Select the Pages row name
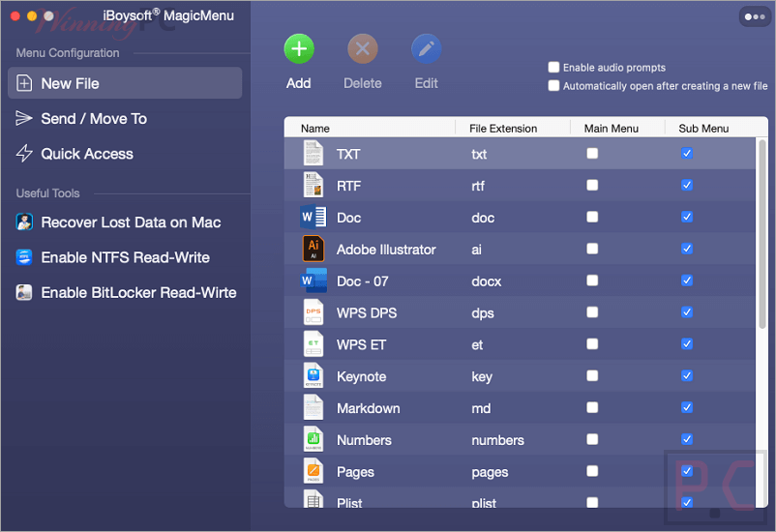 [x=355, y=472]
